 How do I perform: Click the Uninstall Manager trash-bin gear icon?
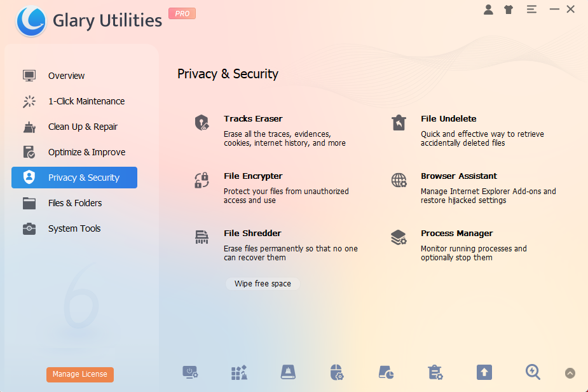pos(435,372)
